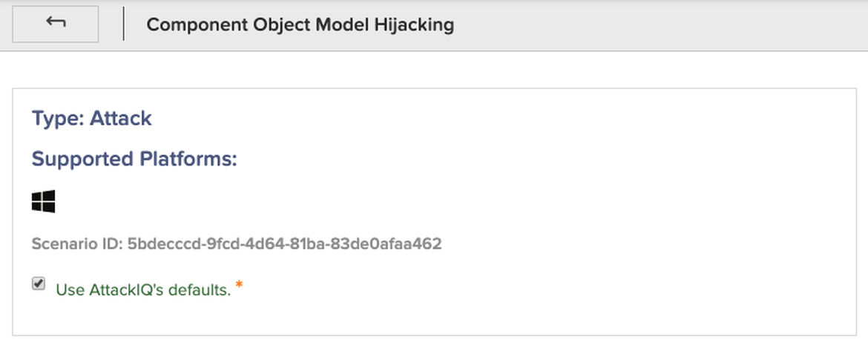Uncheck the Use AttackIQ's defaults checkbox
Image resolution: width=868 pixels, height=348 pixels.
coord(39,284)
